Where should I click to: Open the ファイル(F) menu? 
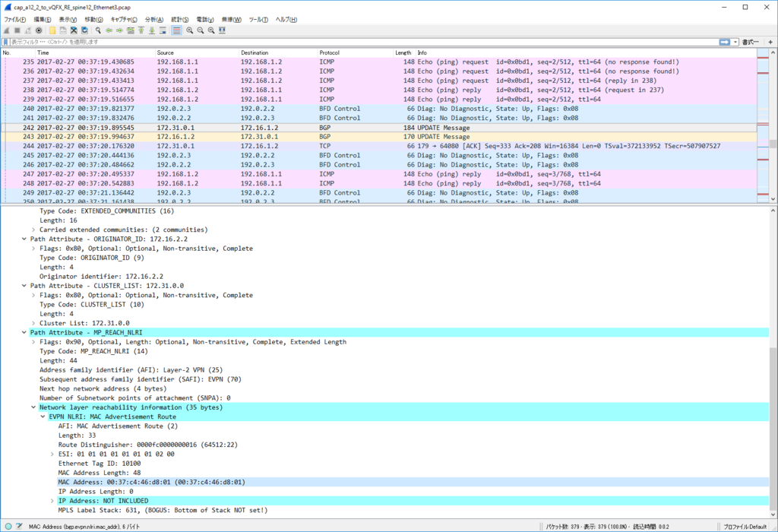pyautogui.click(x=15, y=19)
